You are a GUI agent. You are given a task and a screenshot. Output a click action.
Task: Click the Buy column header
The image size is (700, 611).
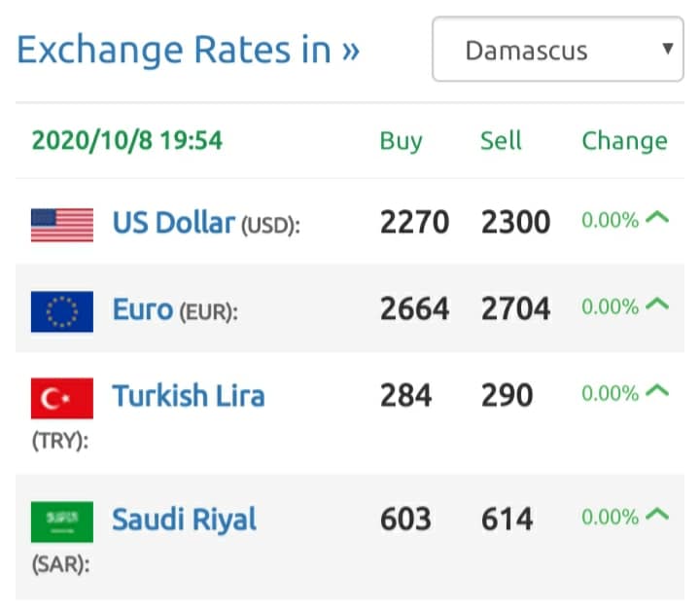(x=401, y=142)
